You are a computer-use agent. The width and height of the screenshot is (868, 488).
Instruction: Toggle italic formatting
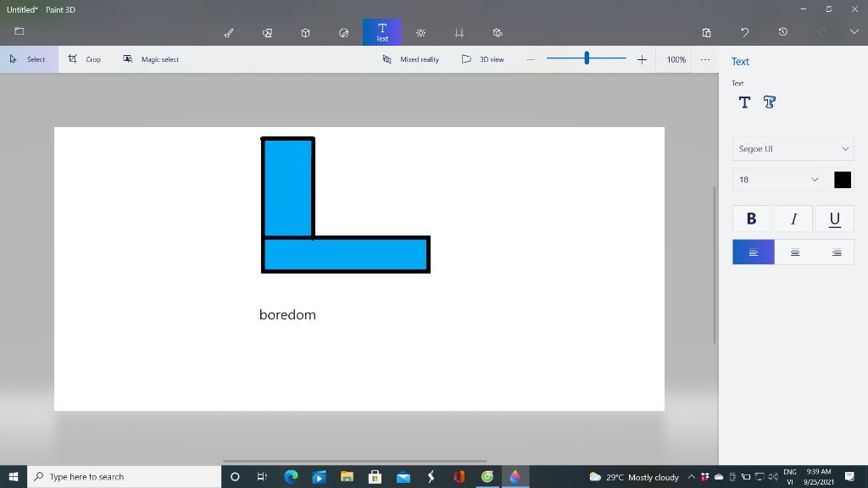click(793, 219)
